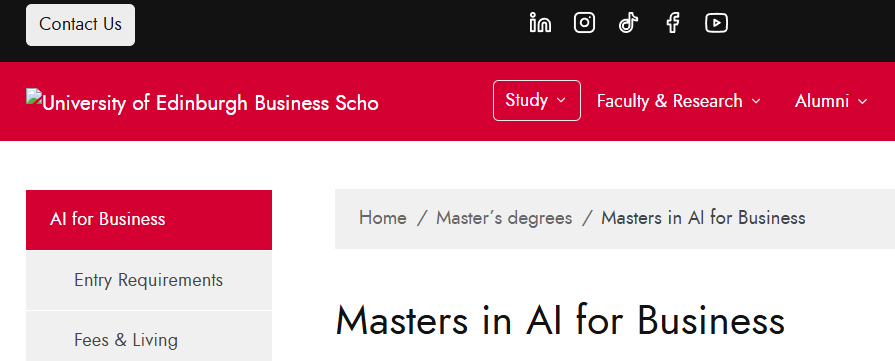Open the TikTok social icon
Screen dimensions: 895x361
pyautogui.click(x=628, y=23)
